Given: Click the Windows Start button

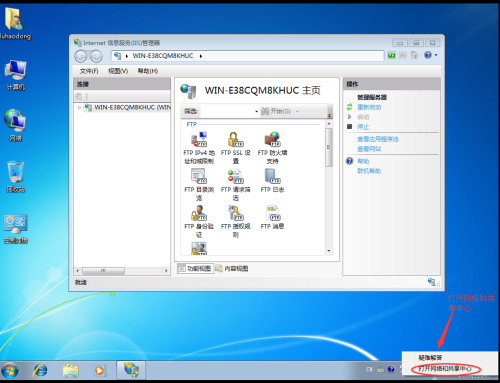Looking at the screenshot, I should (x=10, y=370).
